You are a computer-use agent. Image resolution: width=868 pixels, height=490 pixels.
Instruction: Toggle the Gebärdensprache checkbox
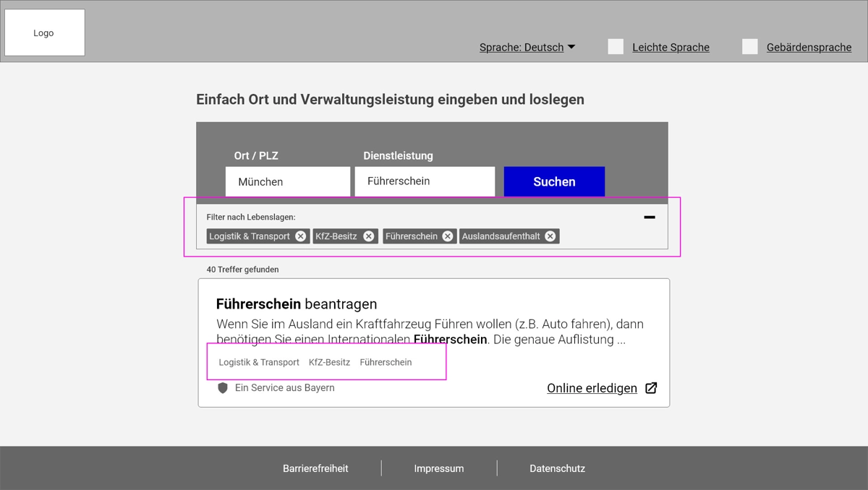(750, 47)
